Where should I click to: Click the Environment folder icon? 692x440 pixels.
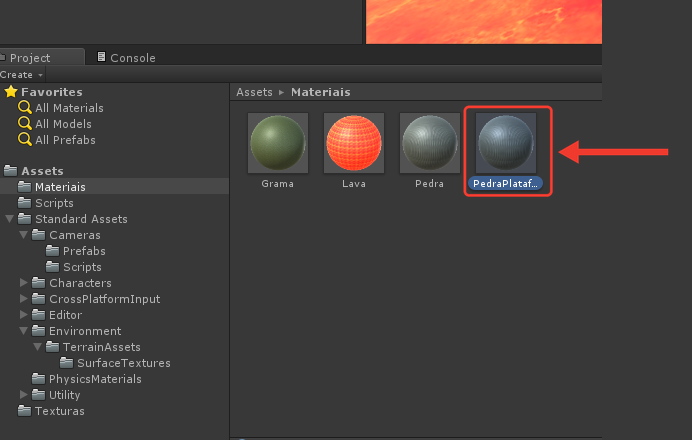click(38, 331)
